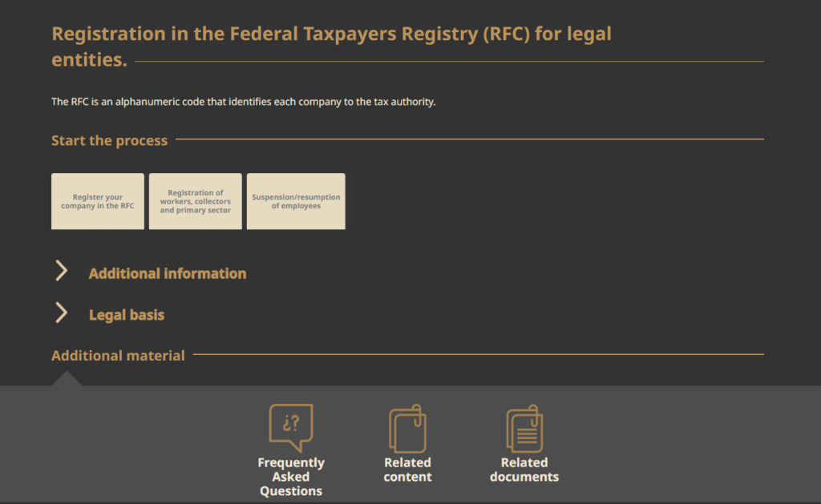Follow the Related content link
The height and width of the screenshot is (504, 821).
pyautogui.click(x=407, y=470)
